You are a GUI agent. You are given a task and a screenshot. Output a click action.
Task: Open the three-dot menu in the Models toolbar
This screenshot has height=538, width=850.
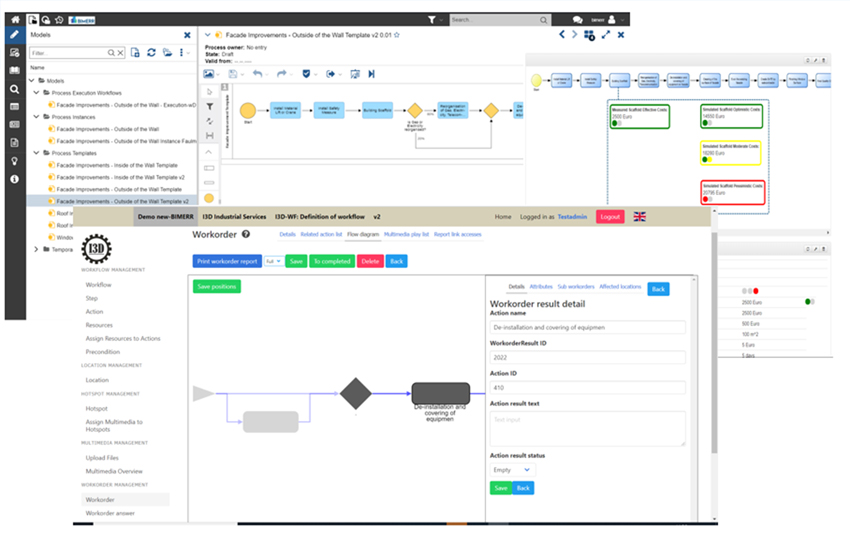click(x=182, y=53)
